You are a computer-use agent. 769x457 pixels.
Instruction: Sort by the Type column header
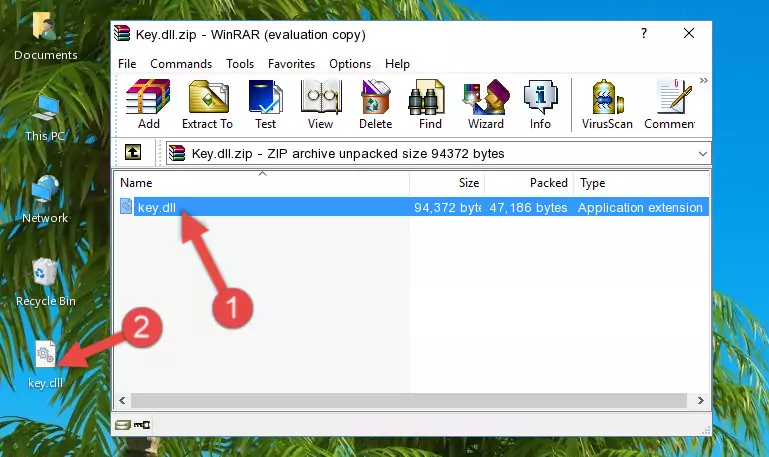point(641,183)
